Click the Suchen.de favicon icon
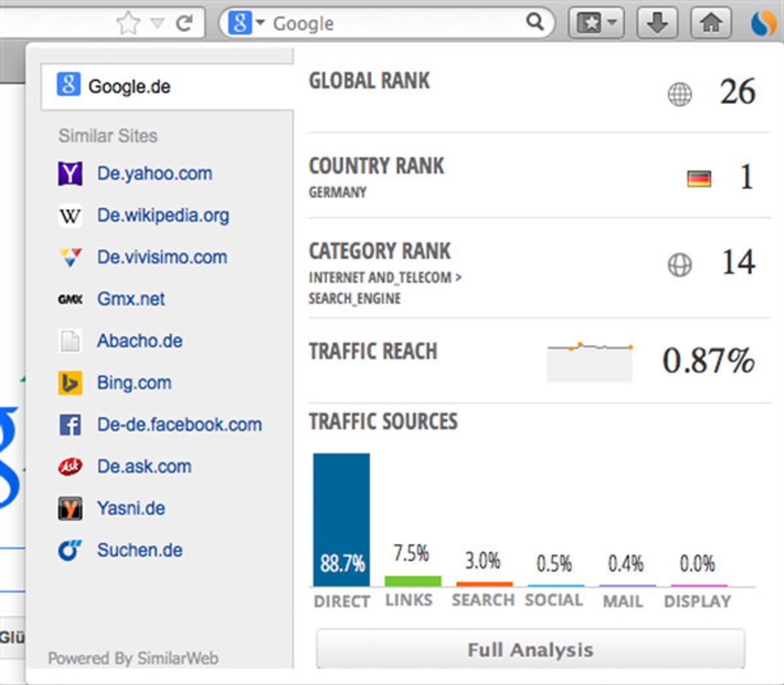The image size is (784, 685). tap(70, 550)
